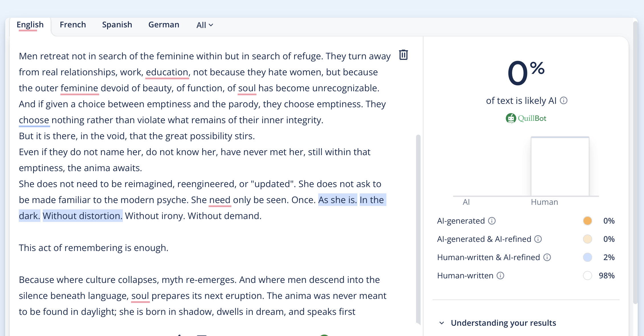
Task: Click underlined 'soul' before 'has become unrecognizable'
Action: (x=247, y=88)
